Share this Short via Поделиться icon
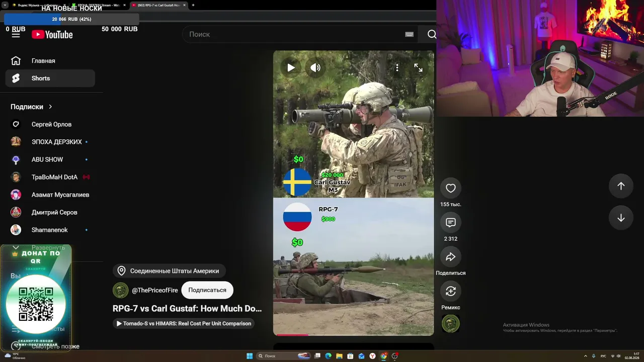 click(451, 257)
